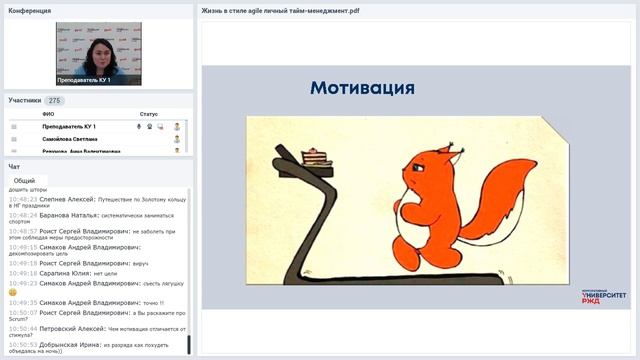This screenshot has width=640, height=360.
Task: Click screen-share icon for Преподаватель КУ 1
Action: 160,127
